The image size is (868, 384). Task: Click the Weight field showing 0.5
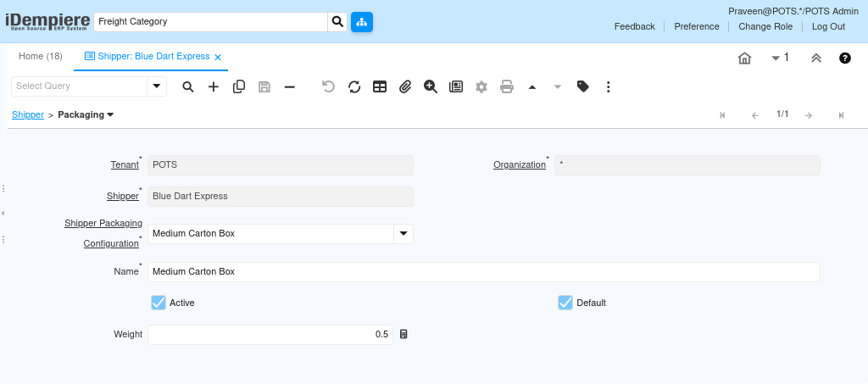(270, 334)
